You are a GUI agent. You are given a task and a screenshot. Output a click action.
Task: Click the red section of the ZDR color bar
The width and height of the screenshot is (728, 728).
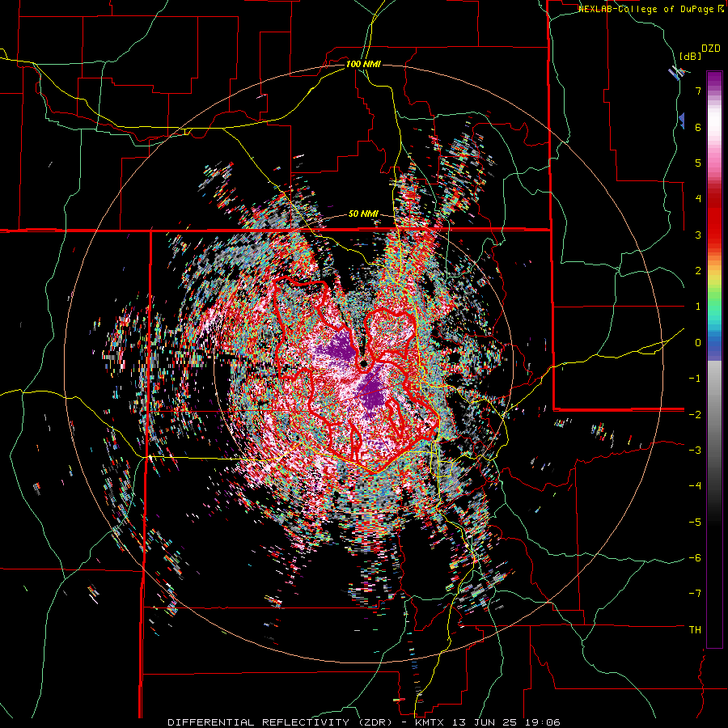pyautogui.click(x=714, y=218)
